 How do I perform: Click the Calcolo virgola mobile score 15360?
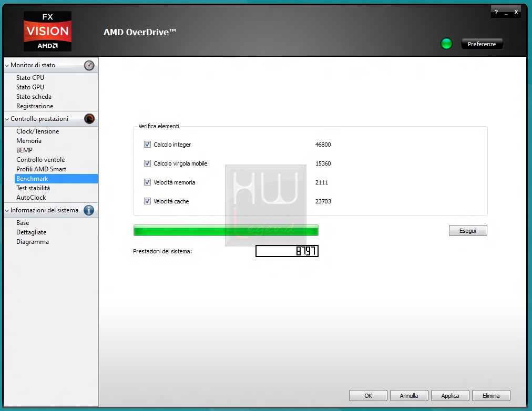[323, 163]
